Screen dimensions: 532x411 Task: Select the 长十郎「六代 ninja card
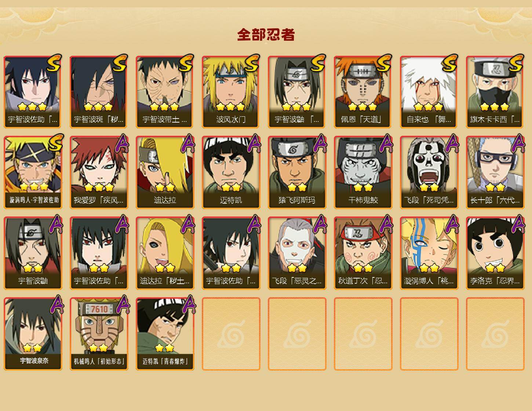pos(495,172)
